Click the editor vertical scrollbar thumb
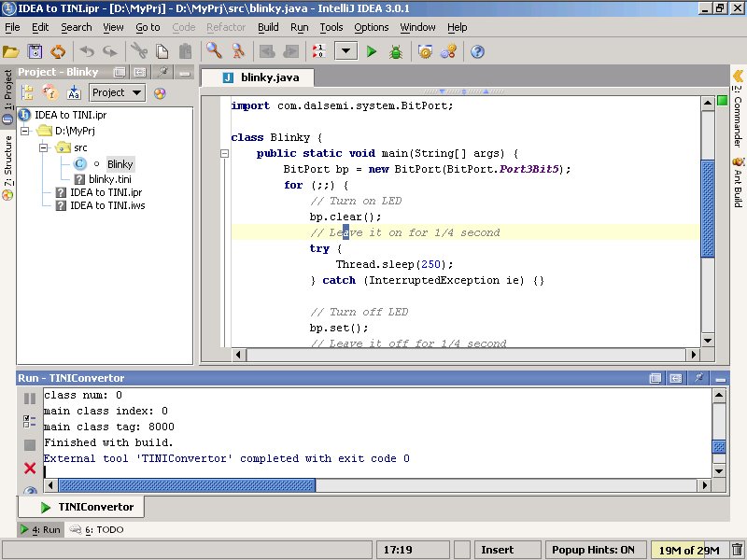This screenshot has width=747, height=560. click(x=708, y=209)
